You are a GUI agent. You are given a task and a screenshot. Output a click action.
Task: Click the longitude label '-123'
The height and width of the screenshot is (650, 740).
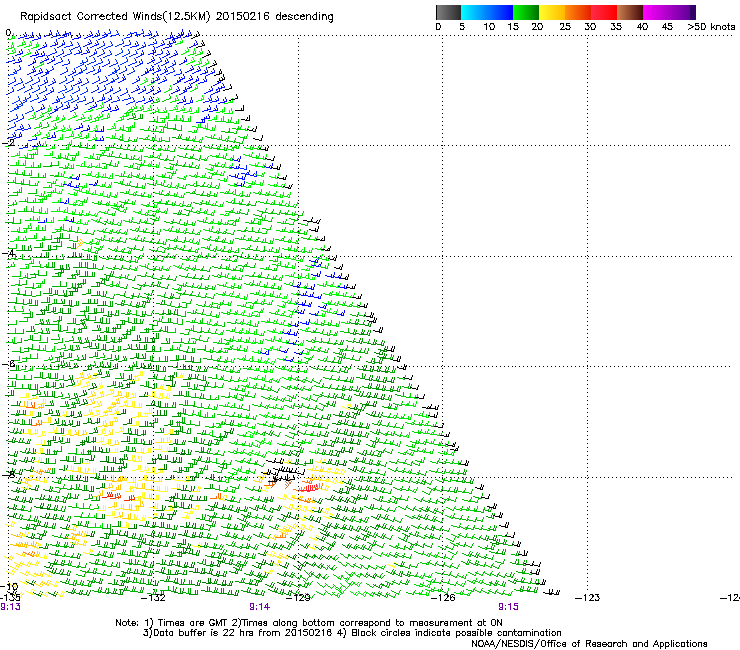[x=588, y=598]
